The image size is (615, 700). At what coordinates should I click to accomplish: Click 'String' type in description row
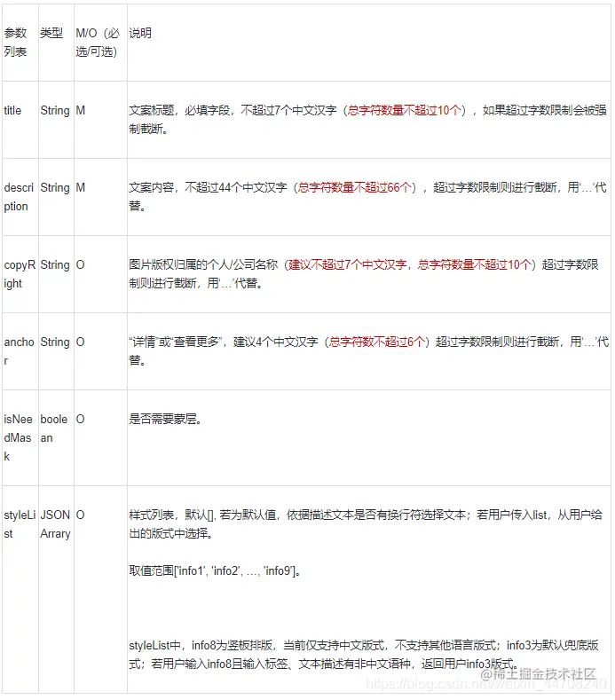55,188
